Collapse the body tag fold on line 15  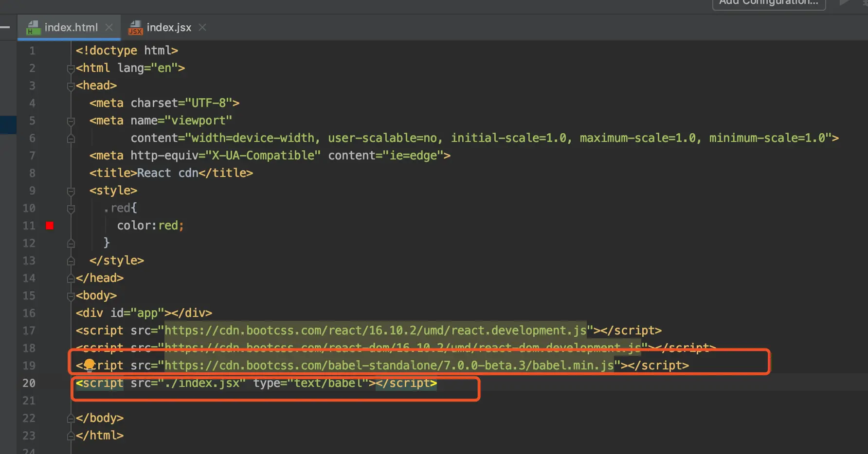click(71, 296)
